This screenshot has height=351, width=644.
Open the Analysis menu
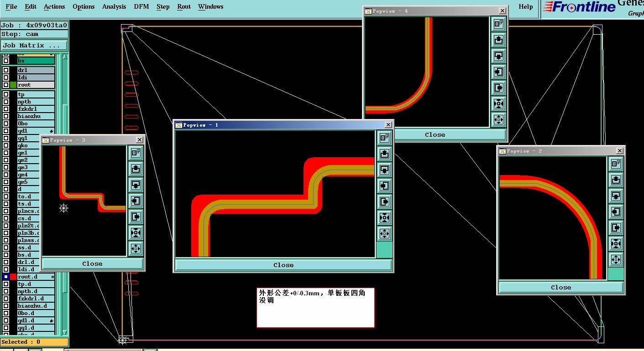114,6
